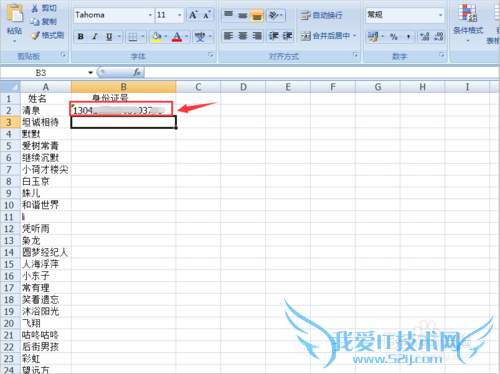Select all cells via corner button
Image resolution: width=500 pixels, height=374 pixels.
(10, 87)
